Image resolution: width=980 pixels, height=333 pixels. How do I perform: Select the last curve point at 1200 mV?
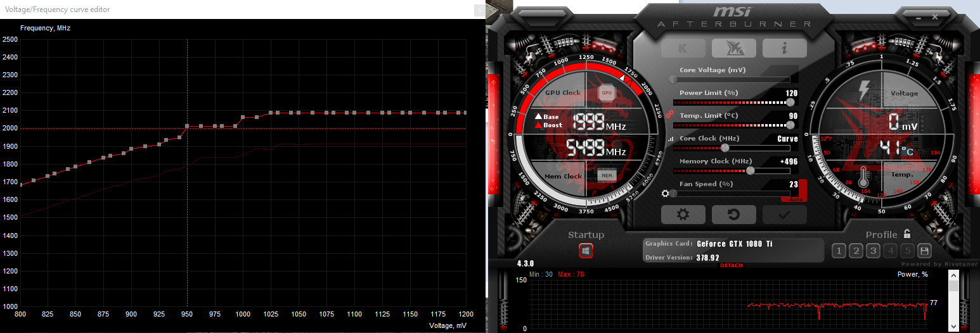[466, 113]
